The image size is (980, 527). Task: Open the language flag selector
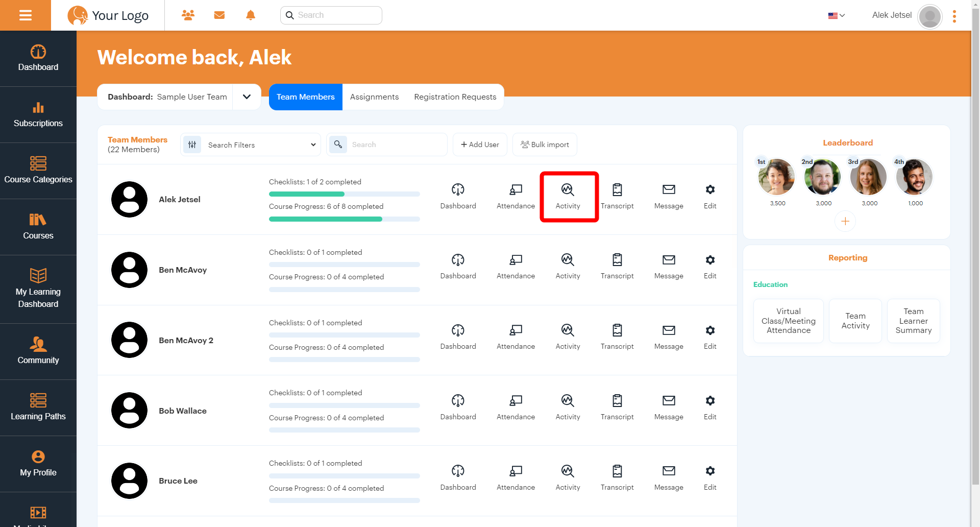[837, 15]
